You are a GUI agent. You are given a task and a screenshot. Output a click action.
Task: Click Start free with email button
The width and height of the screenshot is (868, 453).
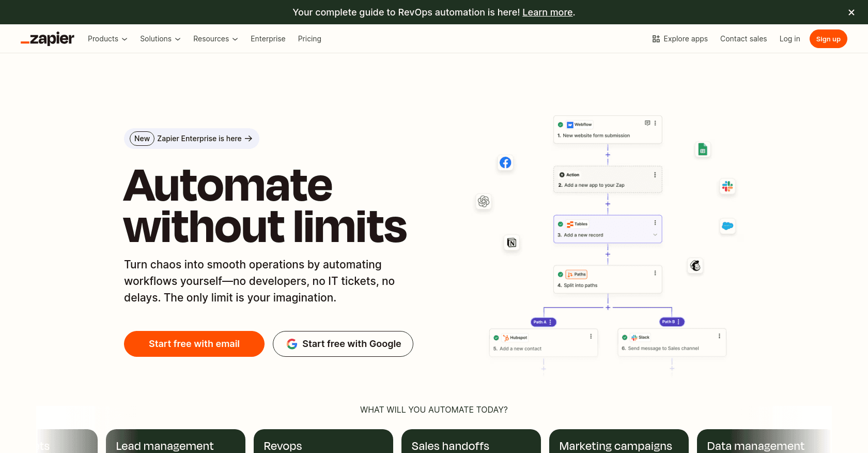click(194, 344)
